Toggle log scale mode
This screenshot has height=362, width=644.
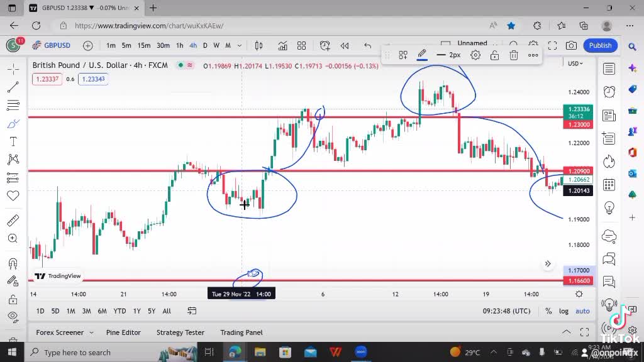click(563, 311)
